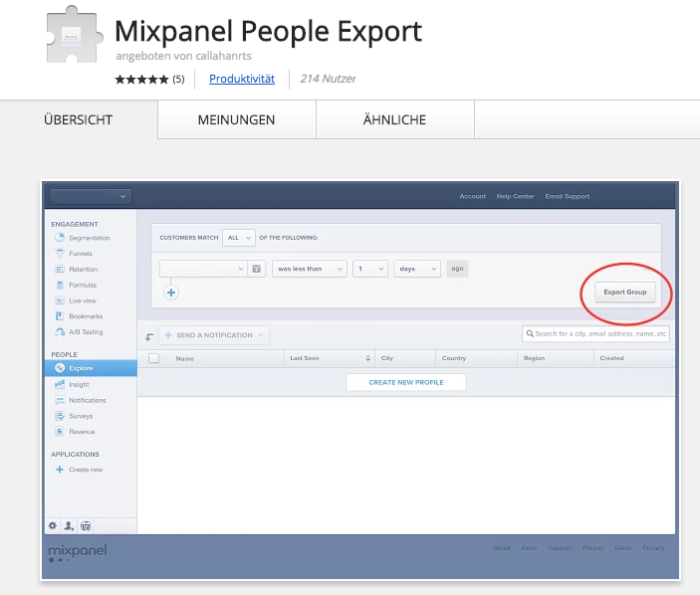Click the extension puzzle piece icon

coord(74,35)
